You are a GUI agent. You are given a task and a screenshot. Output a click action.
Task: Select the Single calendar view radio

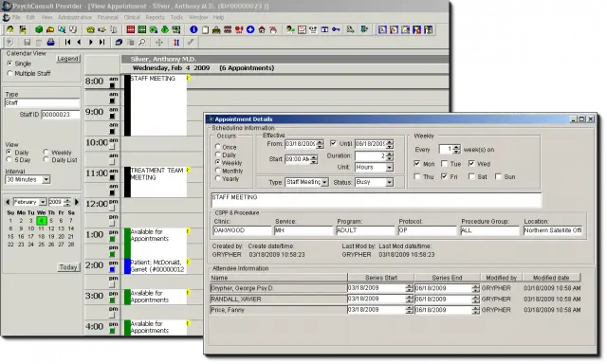(x=10, y=64)
